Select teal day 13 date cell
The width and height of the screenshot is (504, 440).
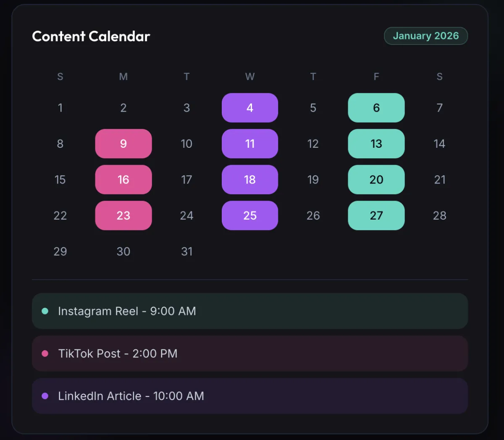tap(376, 144)
